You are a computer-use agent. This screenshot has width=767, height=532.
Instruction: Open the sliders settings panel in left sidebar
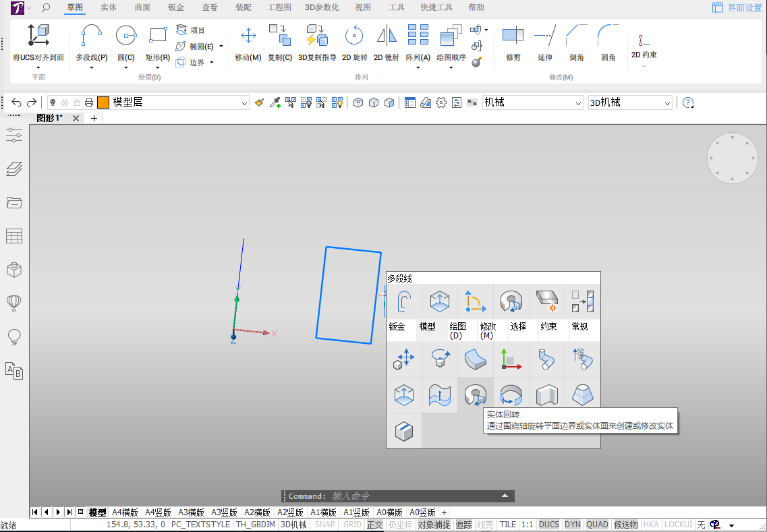[14, 135]
